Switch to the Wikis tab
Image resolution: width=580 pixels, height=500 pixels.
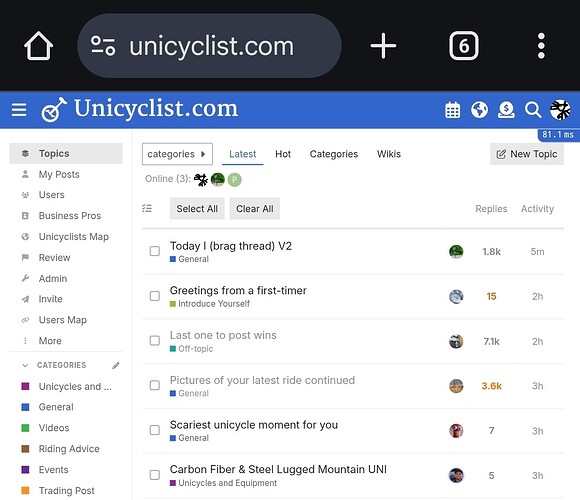coord(389,154)
